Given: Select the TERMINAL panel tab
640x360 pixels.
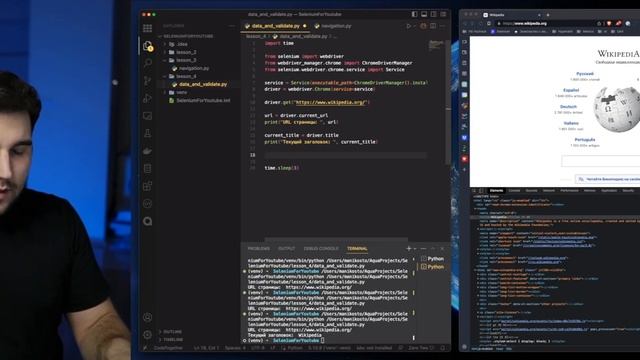Looking at the screenshot, I should click(x=357, y=249).
